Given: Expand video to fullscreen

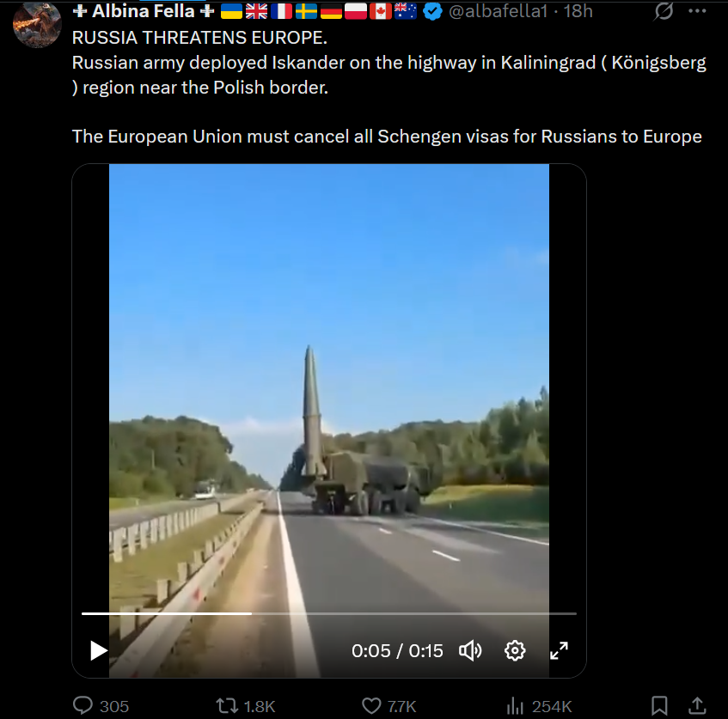Looking at the screenshot, I should [559, 651].
